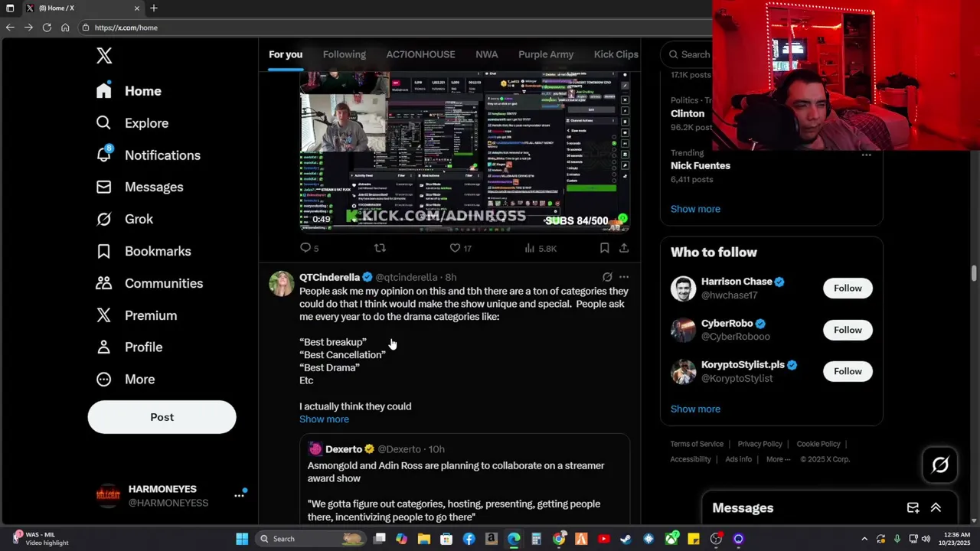Open Profile page
Screen dimensions: 980x551
(x=129, y=347)
